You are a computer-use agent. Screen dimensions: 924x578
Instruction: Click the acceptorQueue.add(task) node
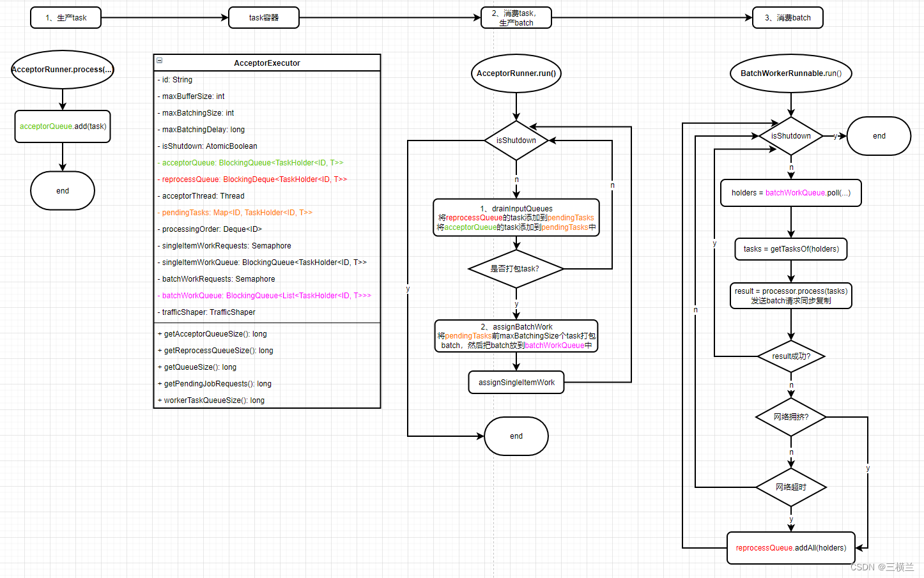coord(63,126)
